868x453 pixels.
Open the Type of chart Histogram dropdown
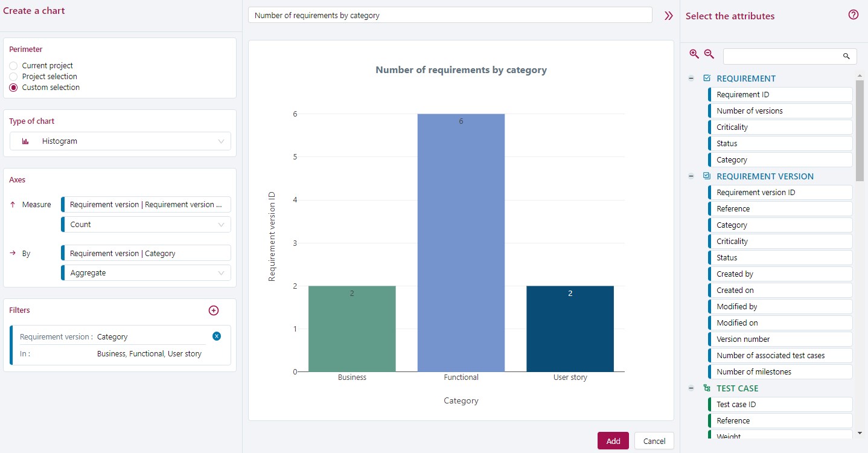(x=120, y=141)
